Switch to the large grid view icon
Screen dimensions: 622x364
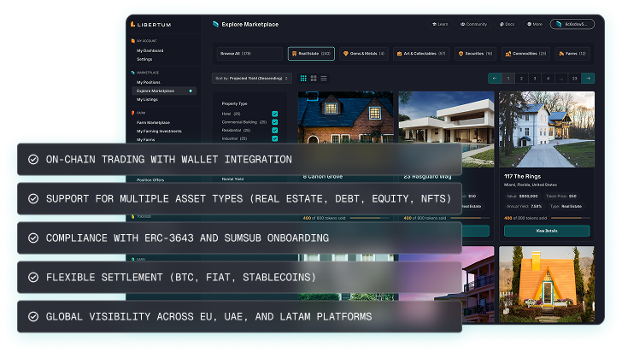[x=314, y=79]
